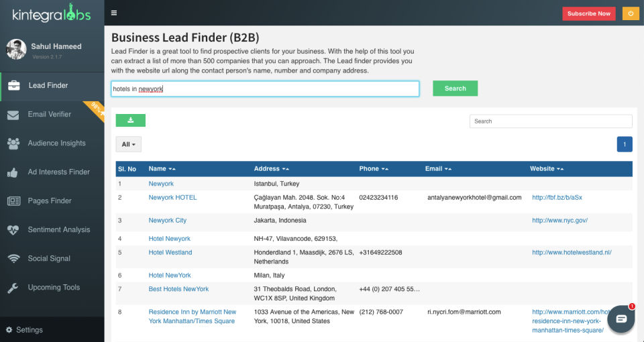Open Pages Finder menu item

pos(52,201)
